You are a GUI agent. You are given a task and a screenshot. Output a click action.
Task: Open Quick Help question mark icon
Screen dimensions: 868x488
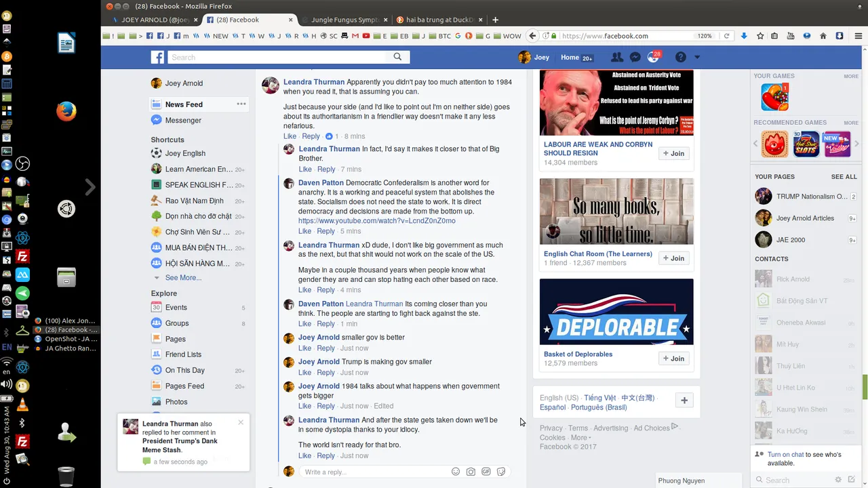pyautogui.click(x=681, y=58)
